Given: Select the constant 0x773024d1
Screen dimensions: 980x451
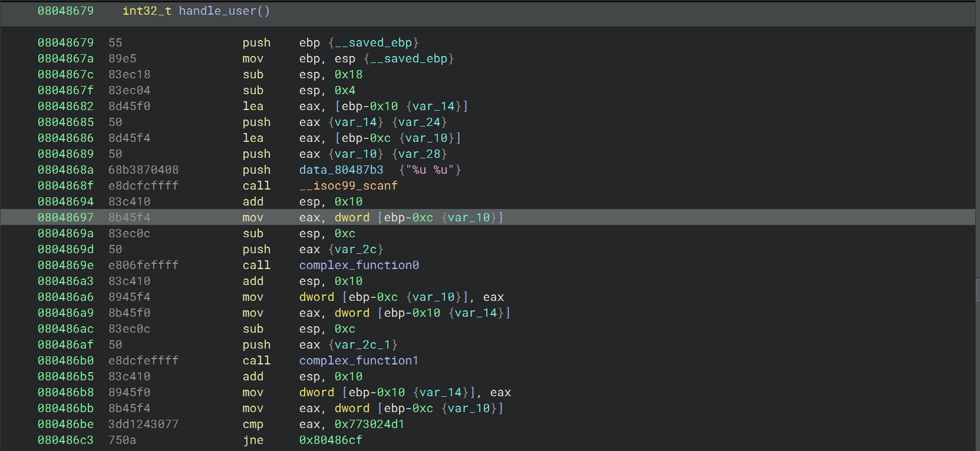Looking at the screenshot, I should pos(369,425).
